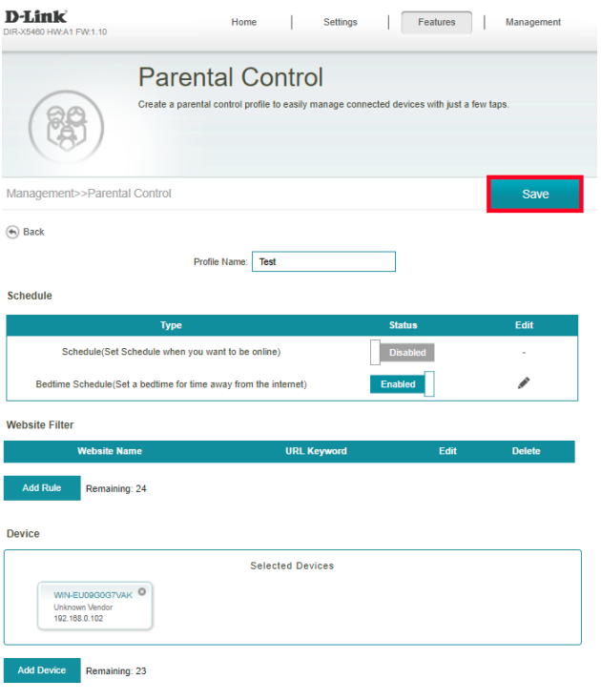Click the Add Device button
Screen dimensions: 601x700
42,670
